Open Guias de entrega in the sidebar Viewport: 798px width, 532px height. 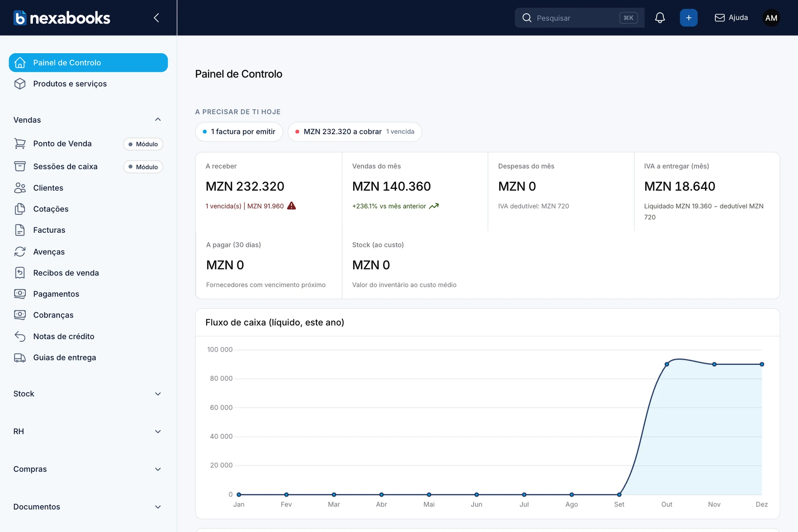coord(88,358)
